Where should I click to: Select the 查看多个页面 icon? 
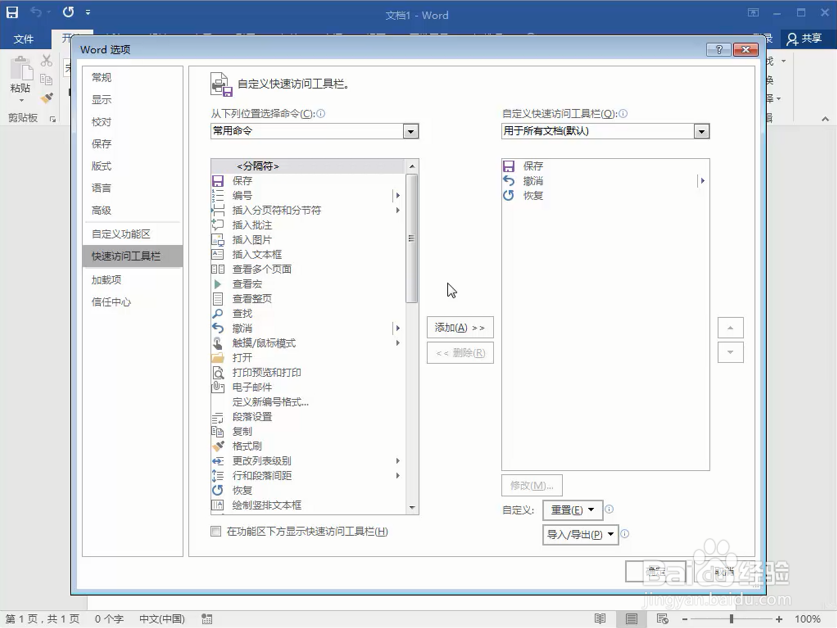pyautogui.click(x=218, y=269)
